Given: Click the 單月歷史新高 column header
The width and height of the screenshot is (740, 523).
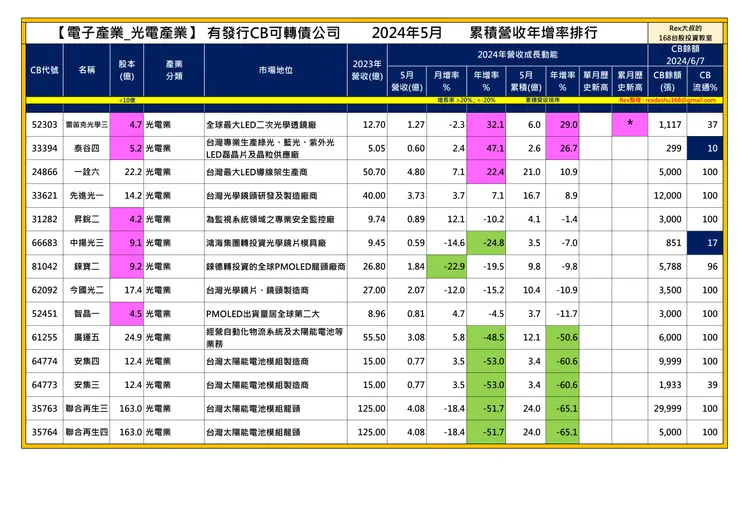Looking at the screenshot, I should [x=595, y=81].
